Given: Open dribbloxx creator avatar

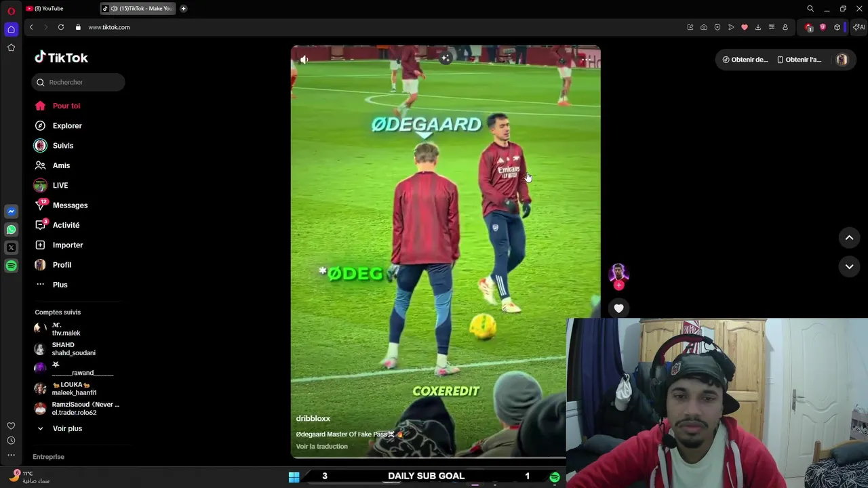Looking at the screenshot, I should 618,274.
